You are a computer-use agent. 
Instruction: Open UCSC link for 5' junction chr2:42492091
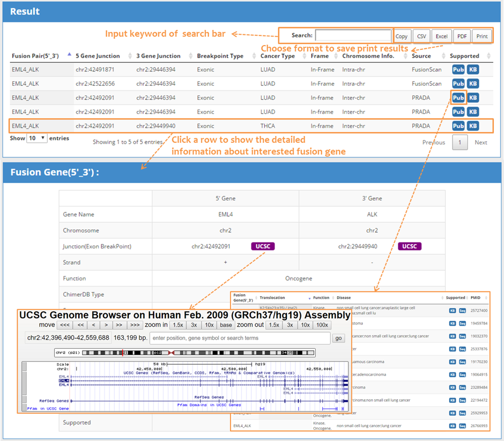(x=263, y=246)
